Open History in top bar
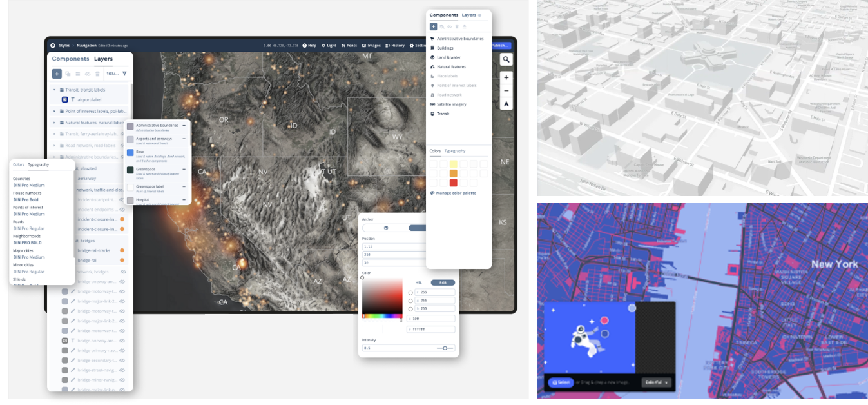Image resolution: width=868 pixels, height=405 pixels. click(395, 46)
